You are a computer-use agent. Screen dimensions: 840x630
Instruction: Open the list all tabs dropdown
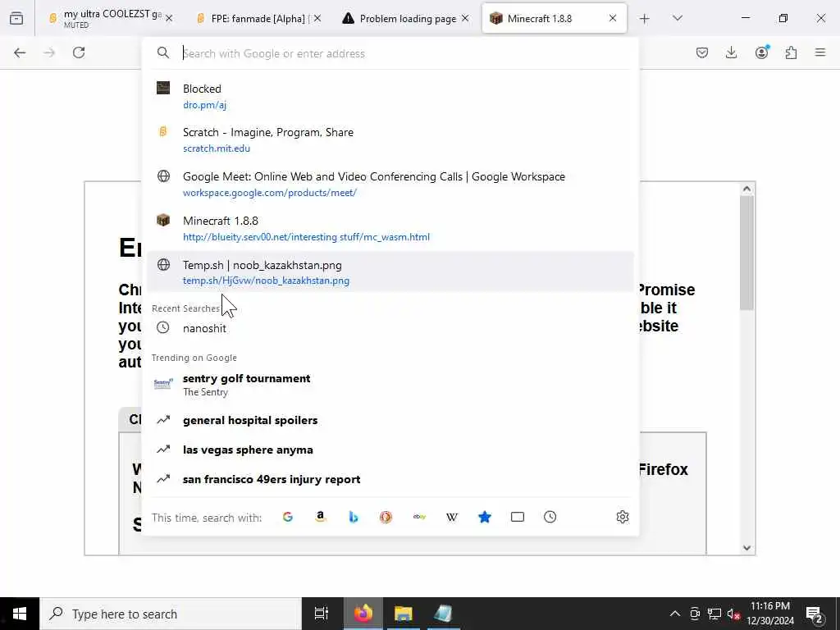point(677,18)
